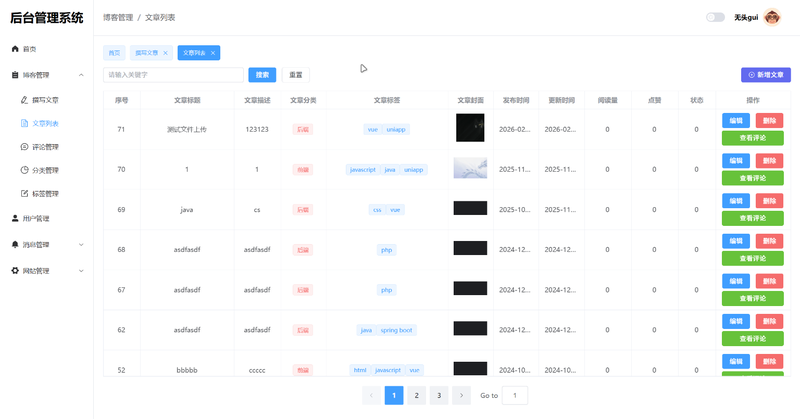
Task: Select page 2 in pagination
Action: pos(416,396)
